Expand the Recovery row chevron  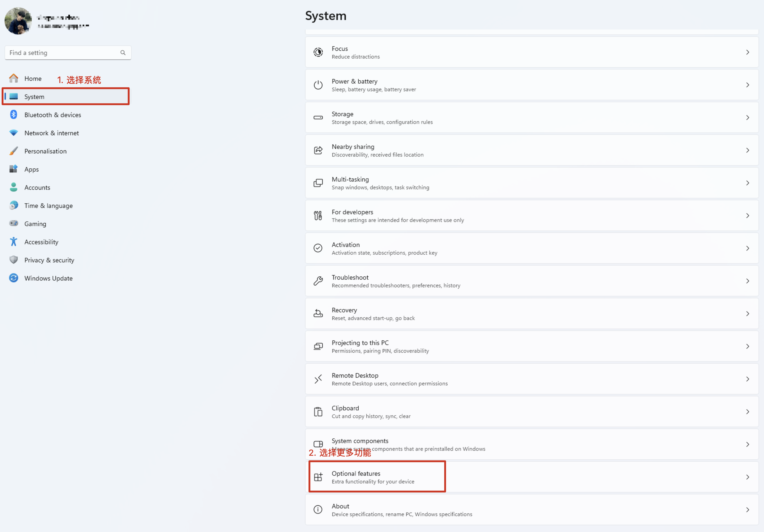(747, 313)
